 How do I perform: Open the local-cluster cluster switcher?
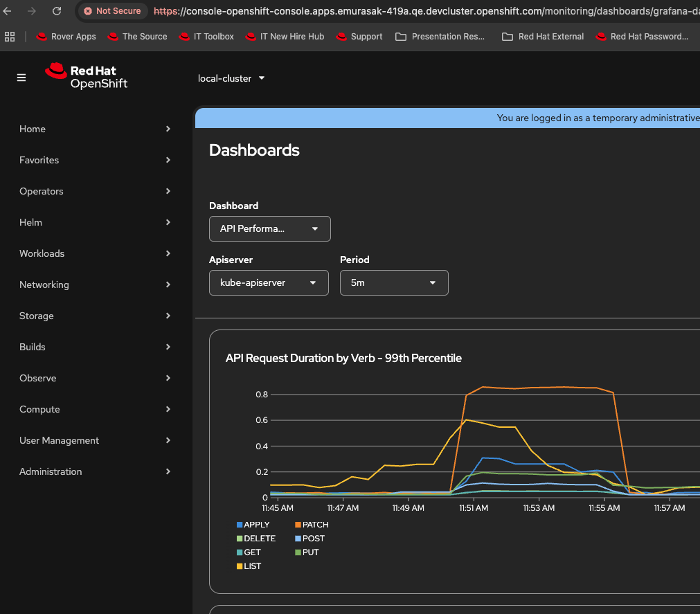point(231,78)
